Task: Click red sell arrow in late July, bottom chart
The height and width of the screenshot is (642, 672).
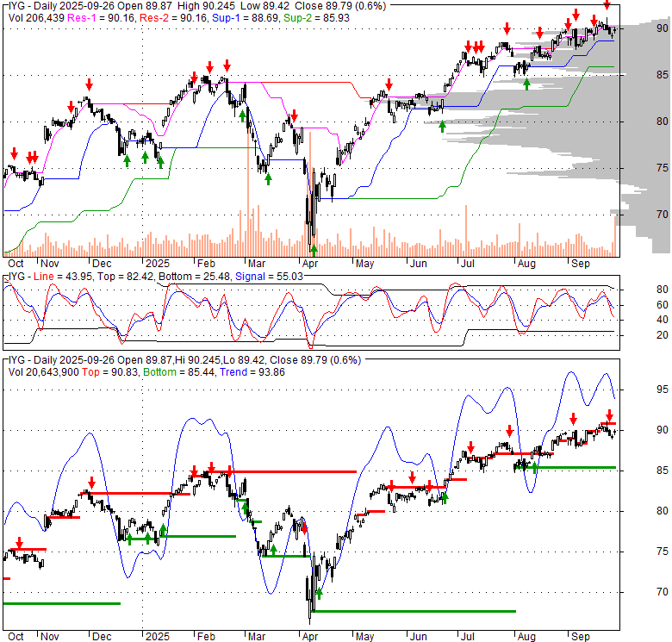Action: click(509, 431)
